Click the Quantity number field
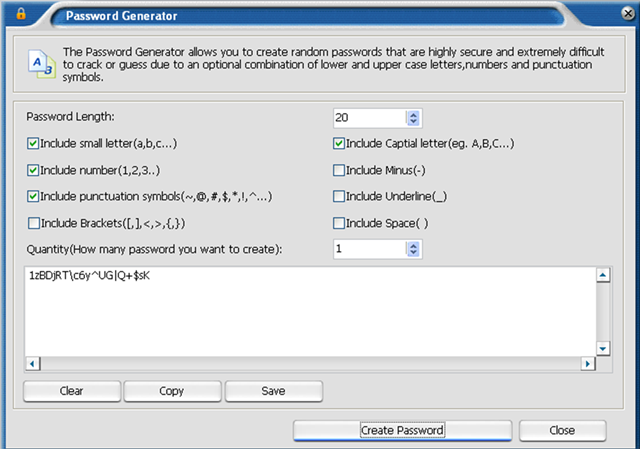 368,248
